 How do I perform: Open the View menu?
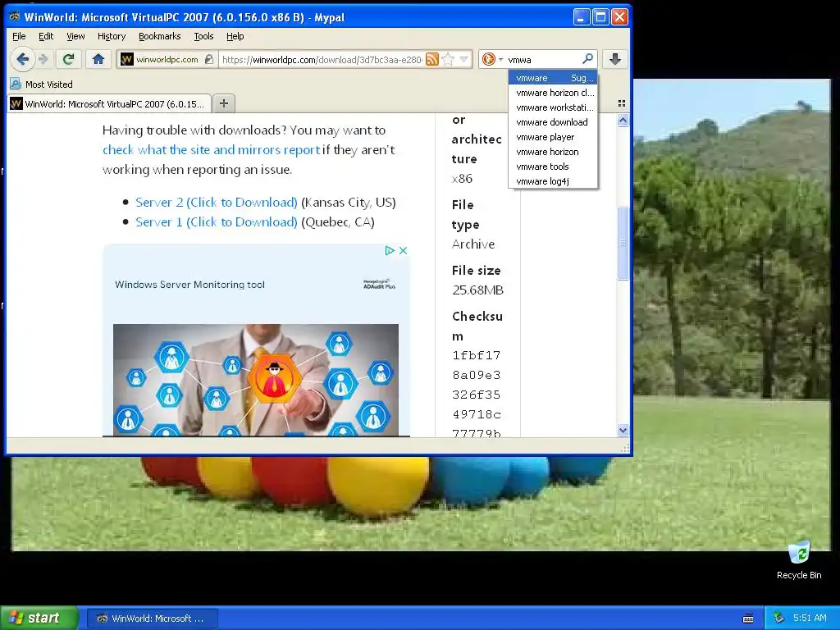[x=75, y=36]
